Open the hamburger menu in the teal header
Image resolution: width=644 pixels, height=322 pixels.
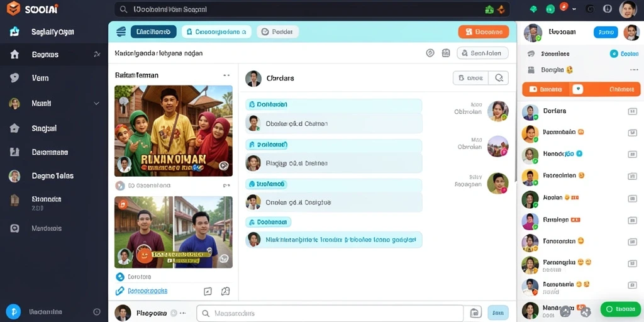(x=121, y=31)
